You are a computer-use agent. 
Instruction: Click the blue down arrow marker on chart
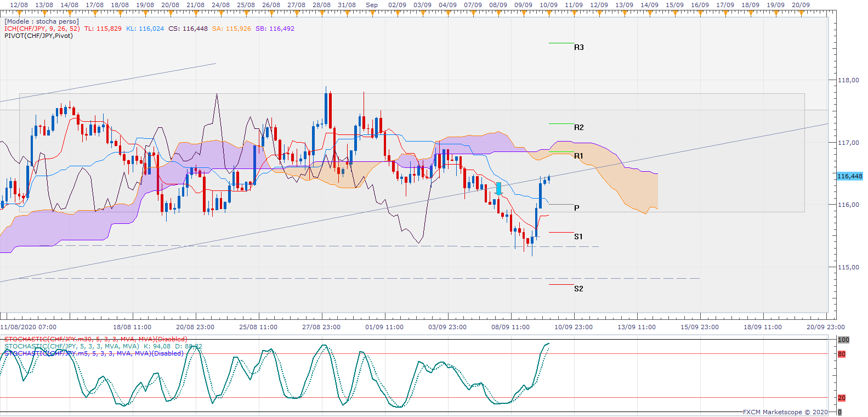pyautogui.click(x=498, y=189)
